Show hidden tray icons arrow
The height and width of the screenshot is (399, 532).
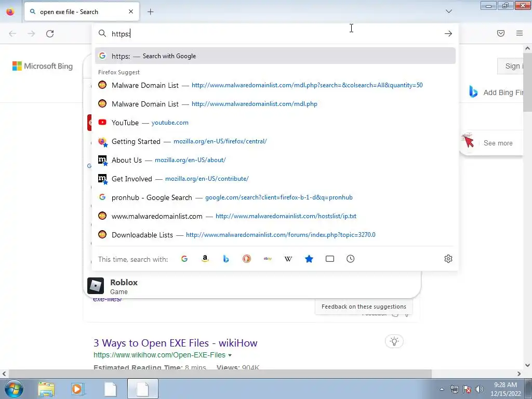(442, 389)
